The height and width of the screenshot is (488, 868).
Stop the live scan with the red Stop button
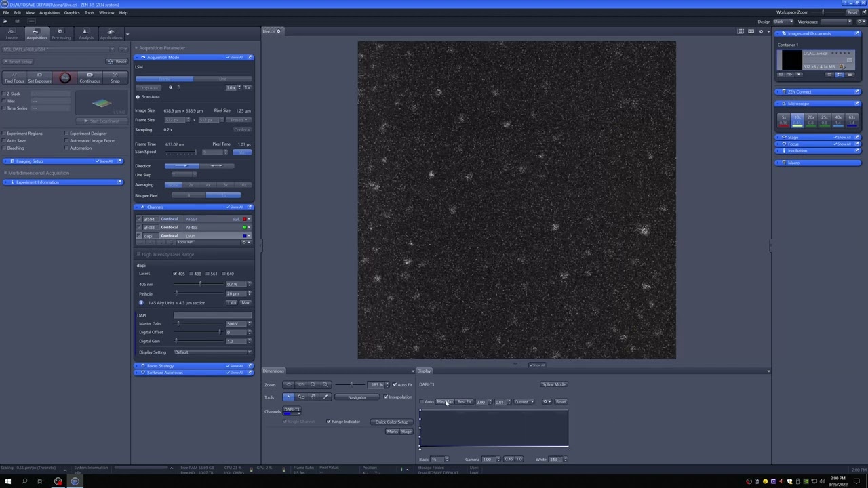coord(64,78)
